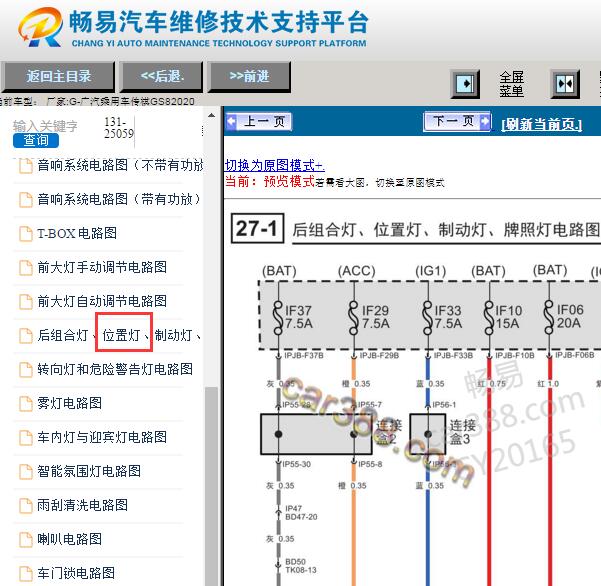Image resolution: width=601 pixels, height=586 pixels.
Task: Open the 喇叭电路图 entry
Action: click(69, 539)
